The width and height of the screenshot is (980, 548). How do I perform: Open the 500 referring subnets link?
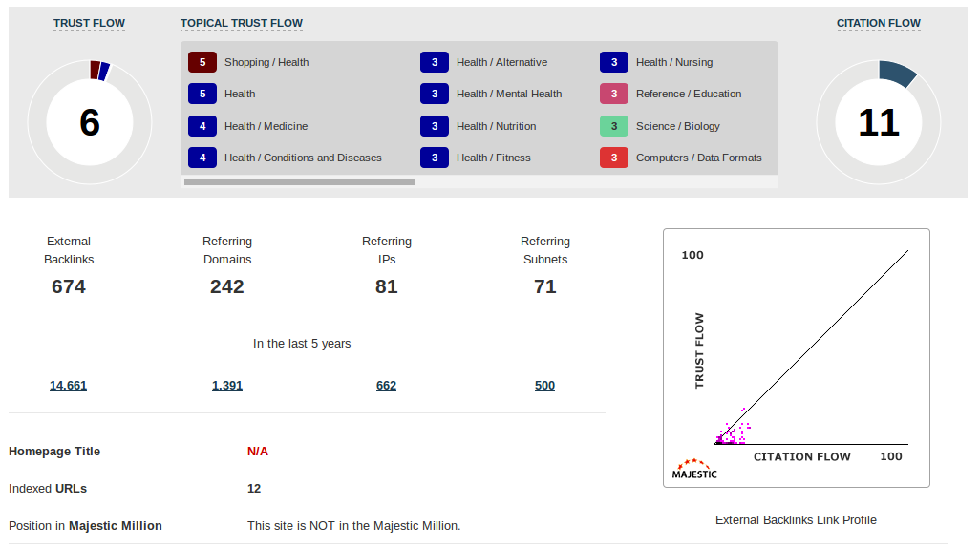click(x=544, y=386)
